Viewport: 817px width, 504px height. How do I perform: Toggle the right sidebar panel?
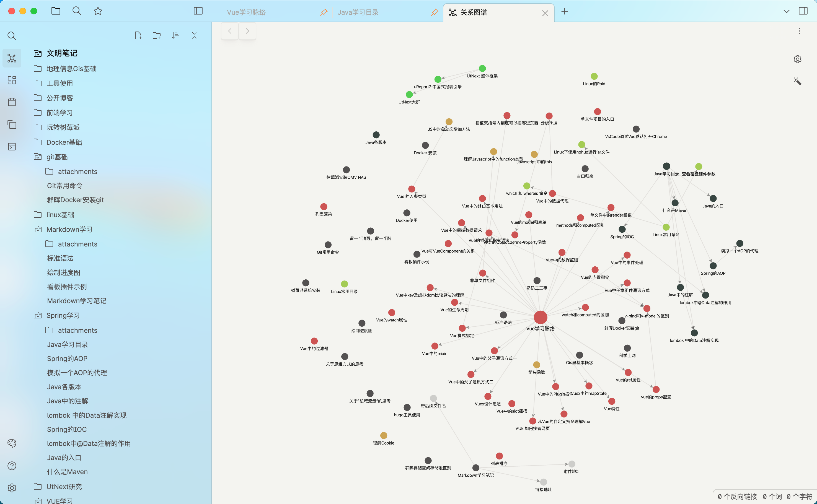click(x=803, y=11)
